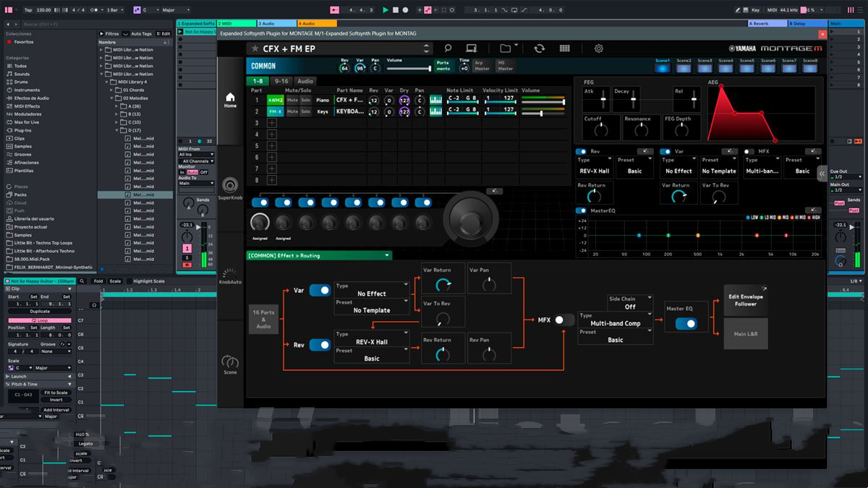Viewport: 868px width, 488px height.
Task: Click the FEG Decay slider
Action: click(634, 98)
